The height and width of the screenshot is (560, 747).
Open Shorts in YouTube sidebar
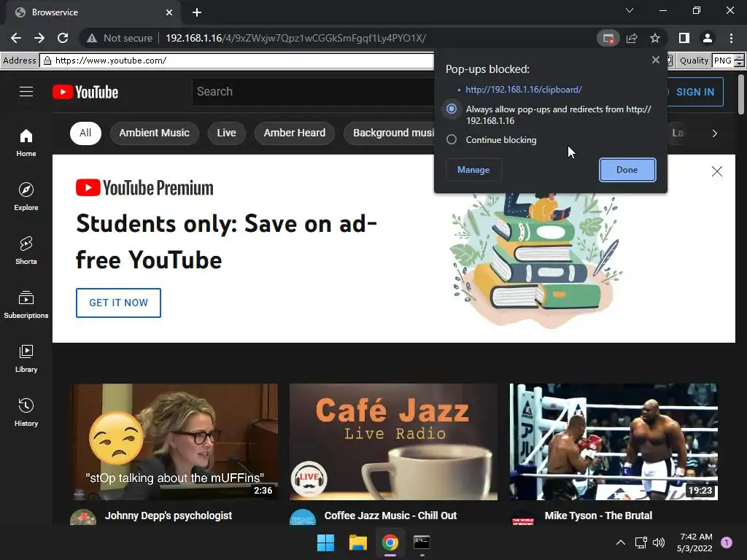(26, 250)
